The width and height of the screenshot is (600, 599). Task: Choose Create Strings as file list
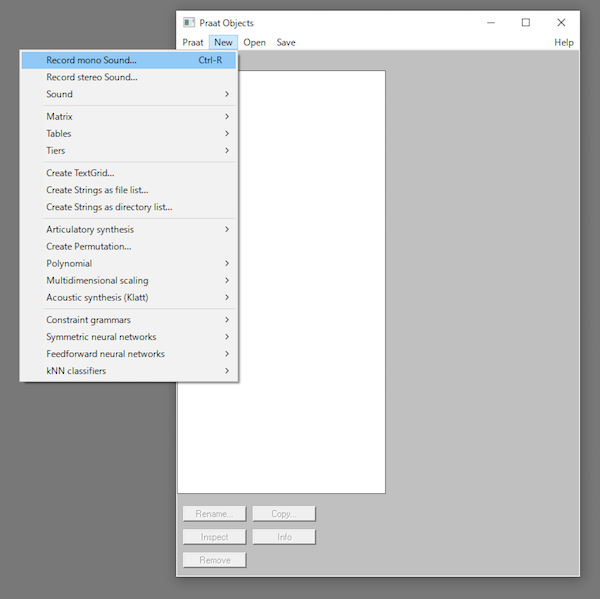[97, 190]
